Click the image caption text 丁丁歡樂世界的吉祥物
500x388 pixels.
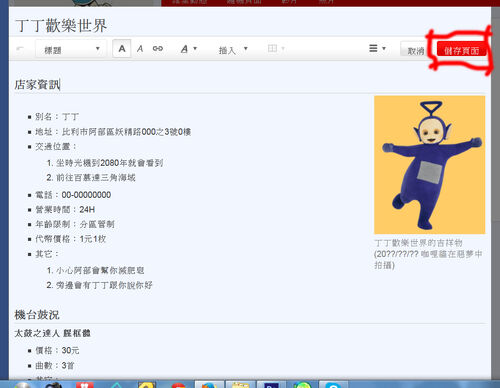coord(418,243)
